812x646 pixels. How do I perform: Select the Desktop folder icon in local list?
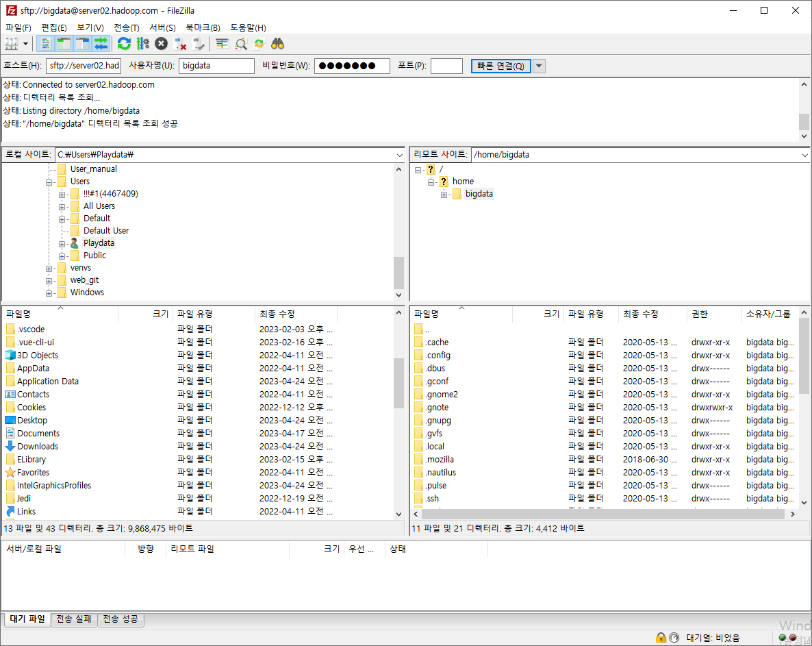(x=10, y=420)
